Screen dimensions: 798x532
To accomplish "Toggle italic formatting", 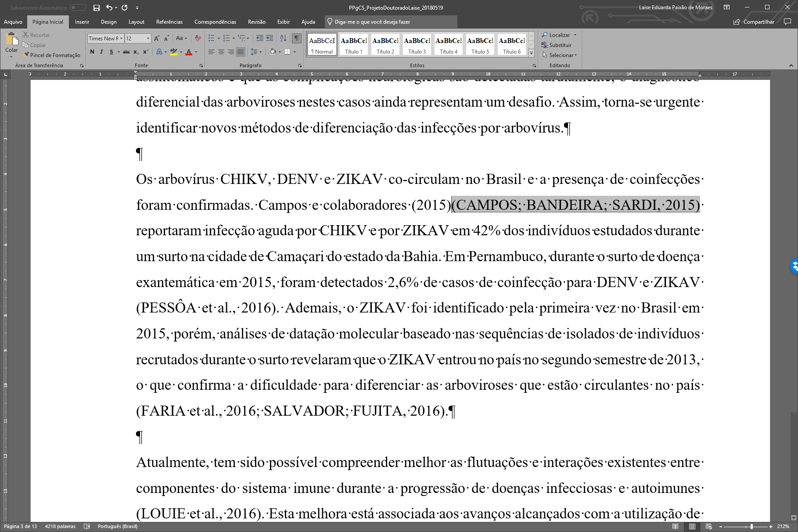I will tap(102, 52).
